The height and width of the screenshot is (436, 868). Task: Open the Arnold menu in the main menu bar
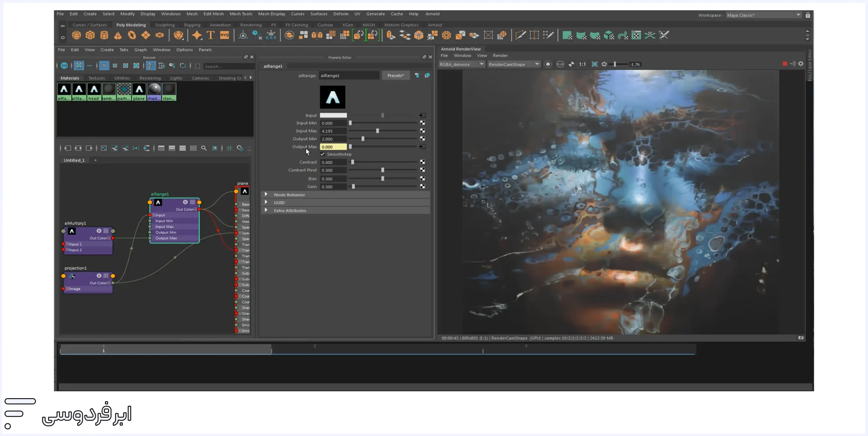[x=433, y=14]
